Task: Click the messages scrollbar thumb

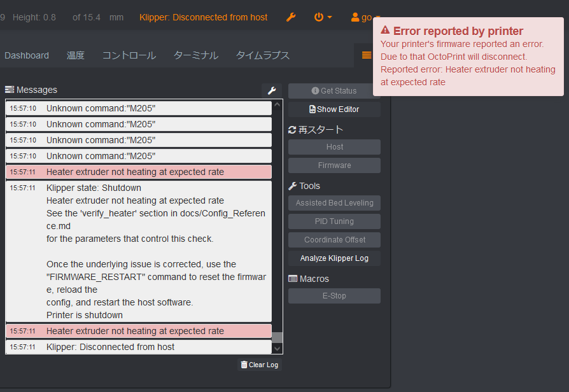Action: [x=277, y=337]
